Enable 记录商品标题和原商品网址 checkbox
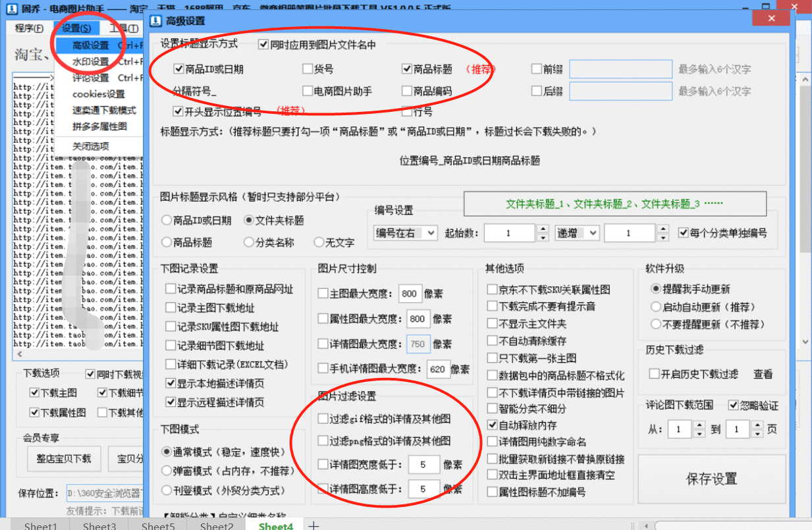 (x=229, y=289)
